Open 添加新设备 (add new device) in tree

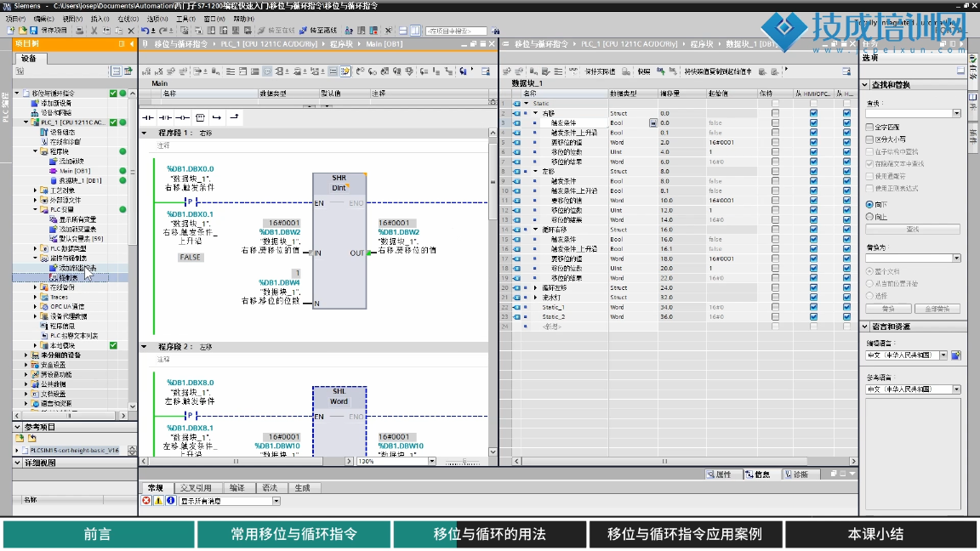point(56,103)
